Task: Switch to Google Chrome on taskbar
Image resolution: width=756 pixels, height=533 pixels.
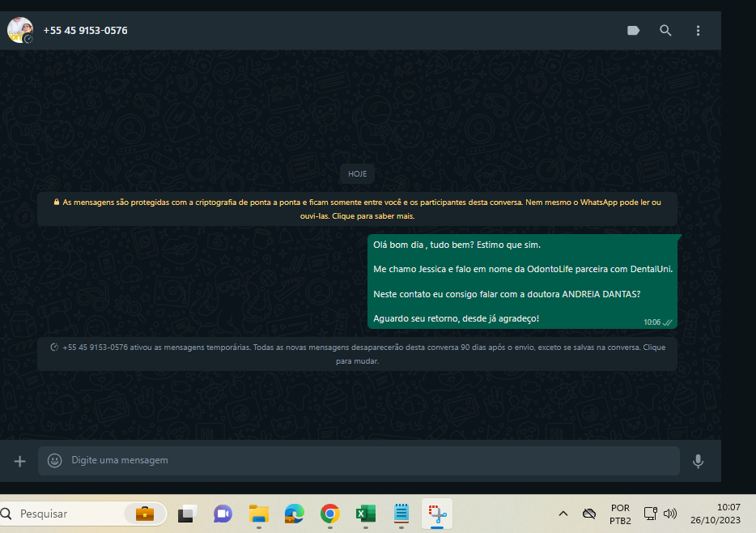Action: pyautogui.click(x=329, y=514)
